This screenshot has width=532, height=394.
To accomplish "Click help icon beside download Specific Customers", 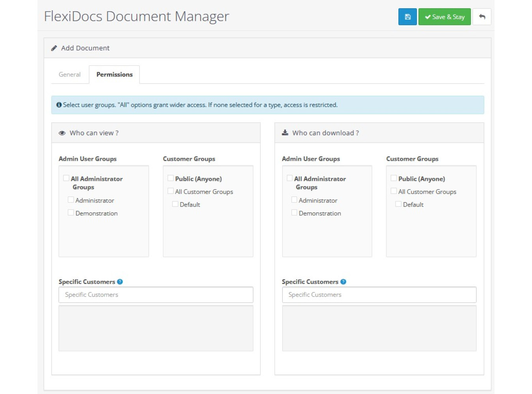I will pyautogui.click(x=343, y=282).
